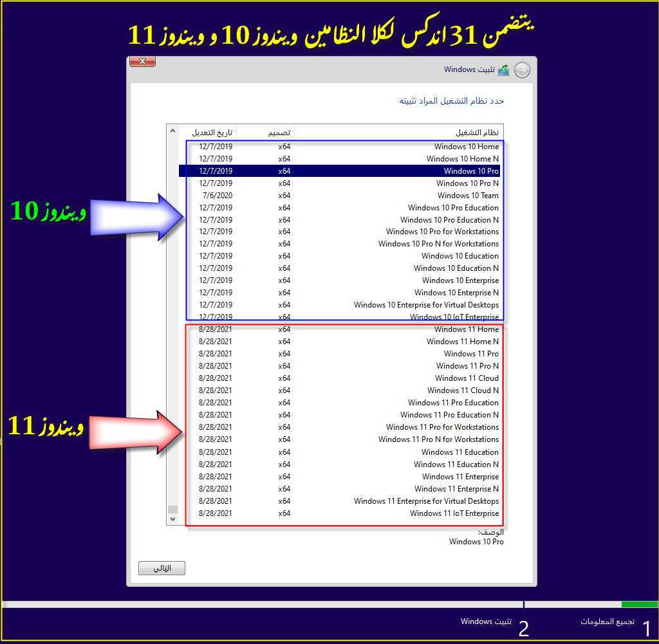
Task: Click the back arrow button in setup window
Action: coord(522,70)
